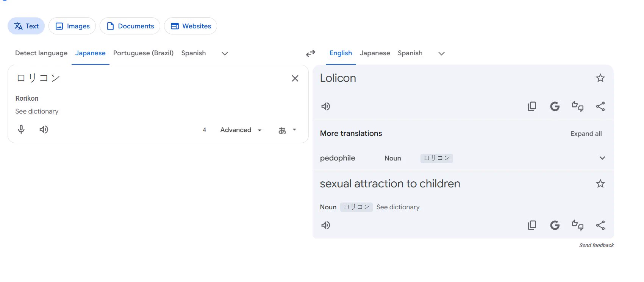Play audio in the lower definition card
Screen dimensions: 644x282
[x=326, y=225]
